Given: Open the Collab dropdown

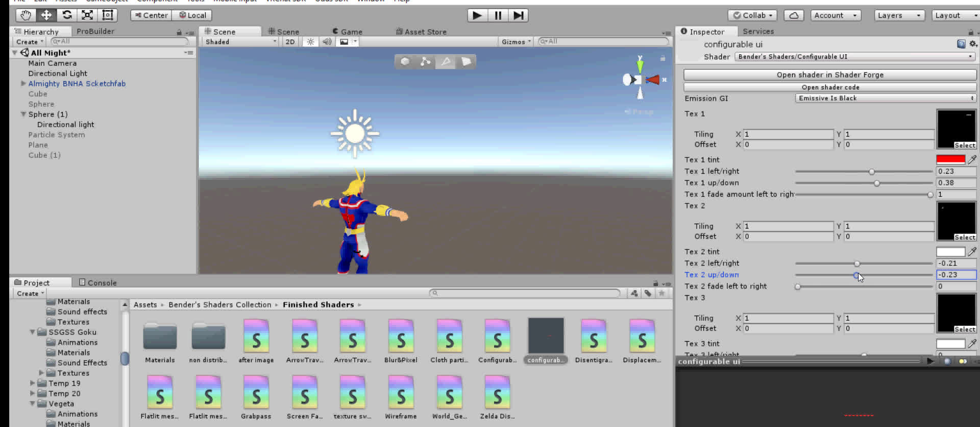Looking at the screenshot, I should 753,15.
